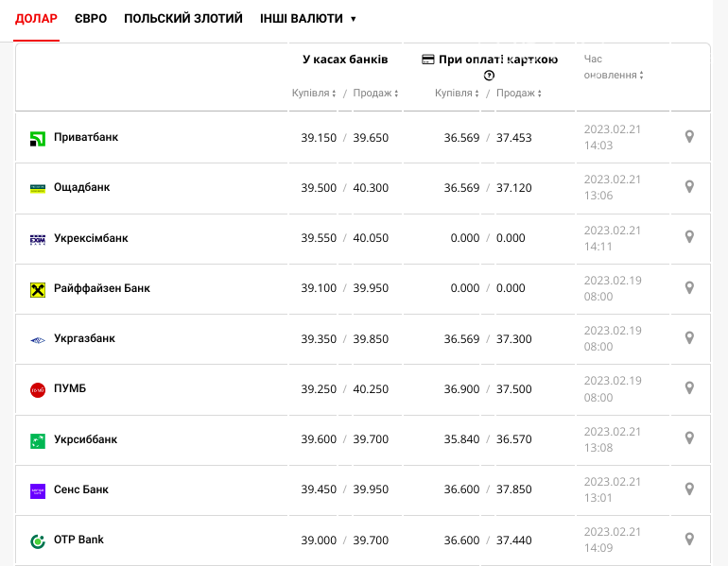Open the ПУМБ link

click(x=70, y=388)
